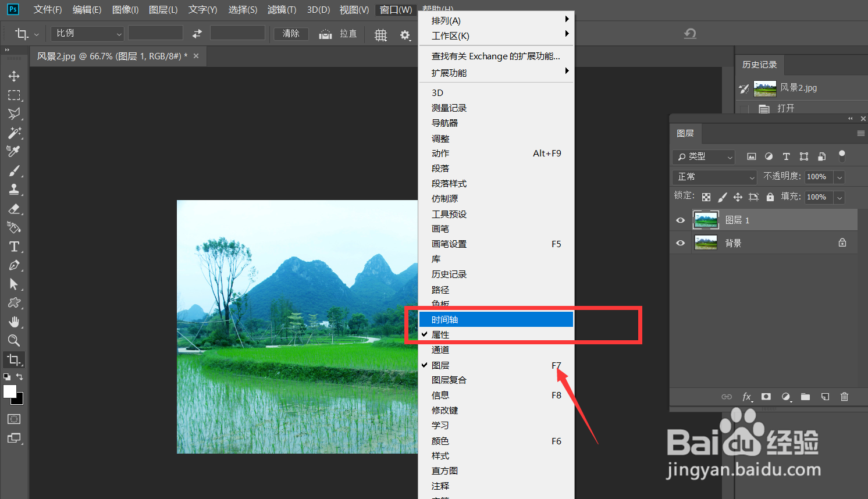Select the Move tool
The height and width of the screenshot is (499, 868).
tap(14, 76)
